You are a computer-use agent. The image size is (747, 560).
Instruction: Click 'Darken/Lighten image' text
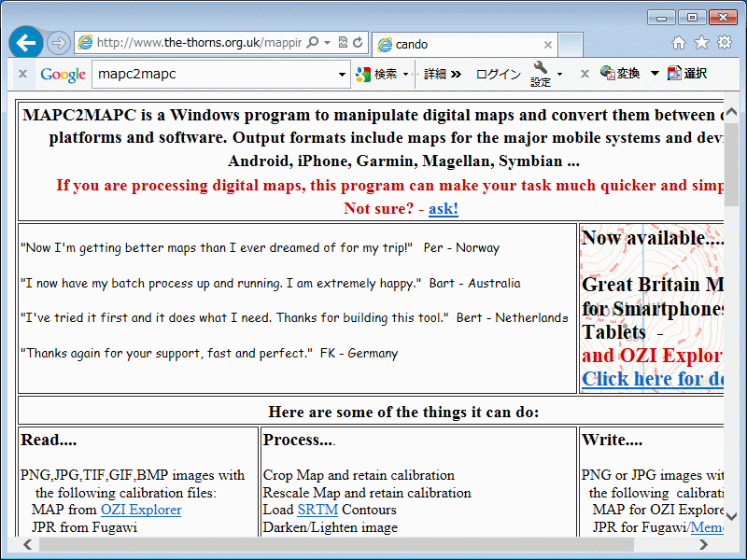point(331,527)
